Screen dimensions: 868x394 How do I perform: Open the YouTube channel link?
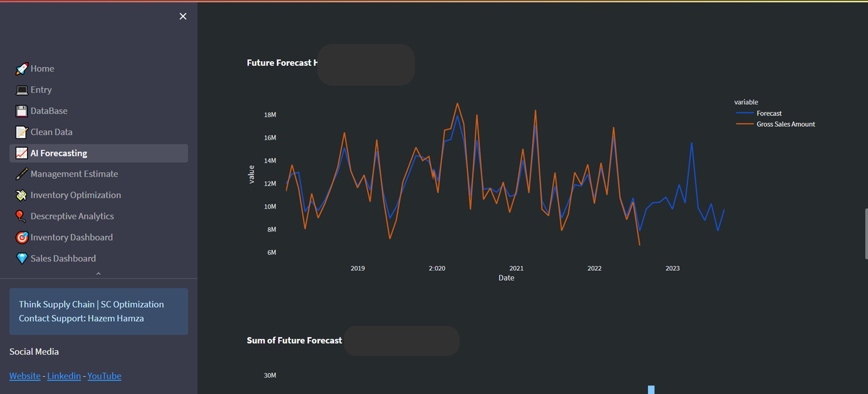click(104, 375)
